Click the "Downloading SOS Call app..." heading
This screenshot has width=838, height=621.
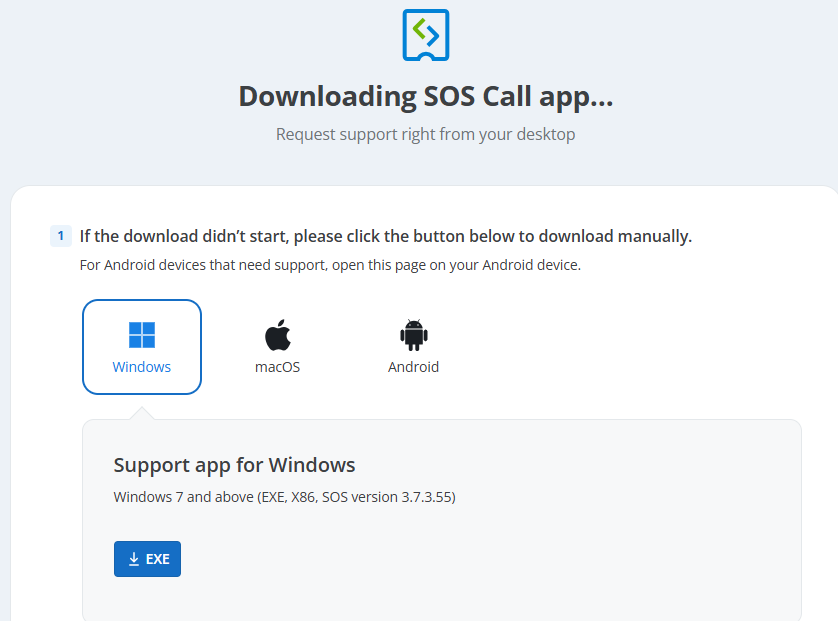click(x=426, y=97)
